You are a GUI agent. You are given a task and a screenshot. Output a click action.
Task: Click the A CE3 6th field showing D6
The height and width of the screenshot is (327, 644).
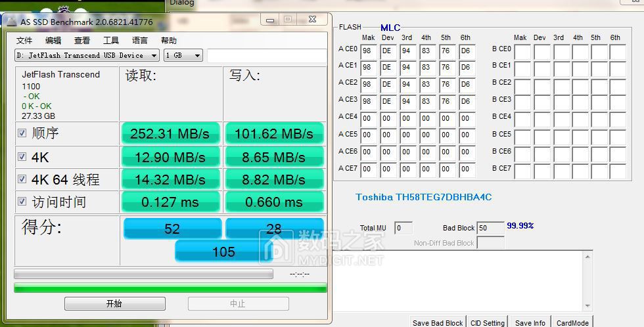tap(467, 102)
